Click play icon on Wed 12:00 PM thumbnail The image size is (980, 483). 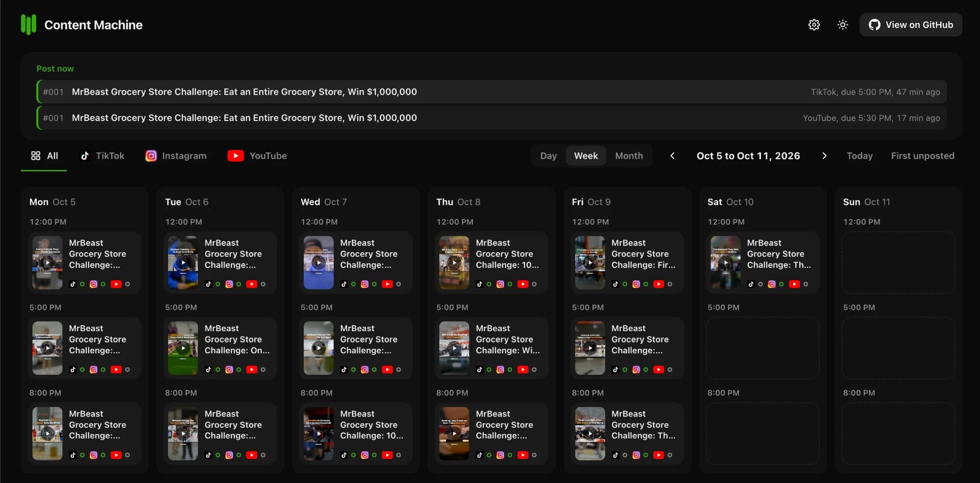pos(318,263)
